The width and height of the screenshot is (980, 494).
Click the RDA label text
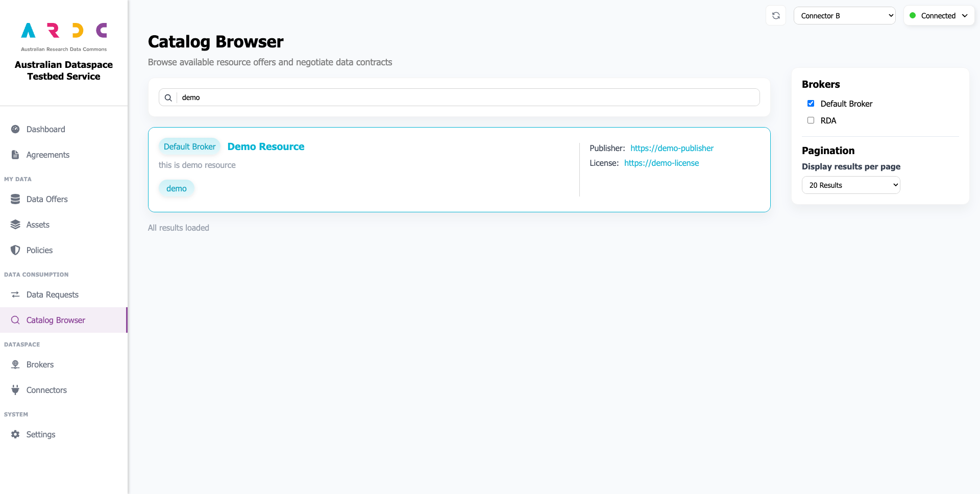(828, 120)
